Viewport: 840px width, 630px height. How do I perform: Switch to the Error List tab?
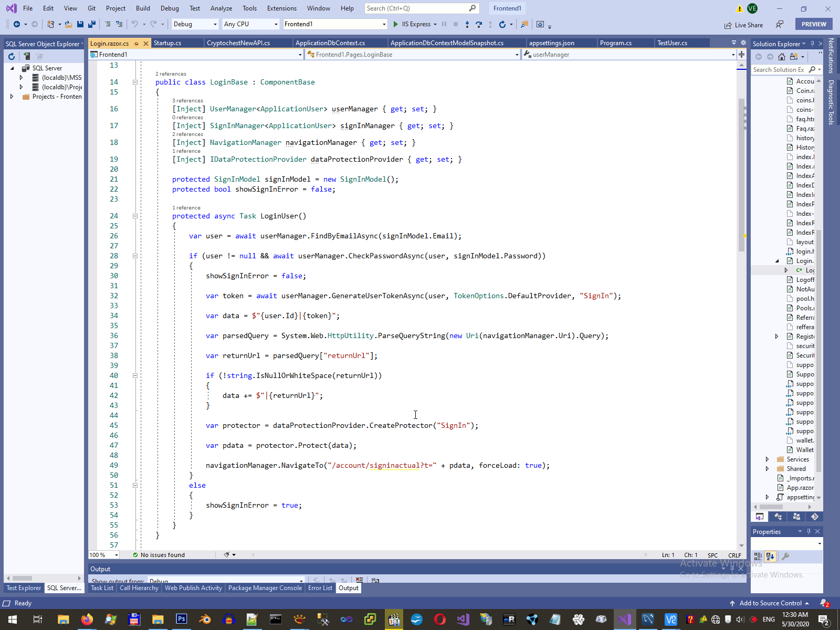320,588
